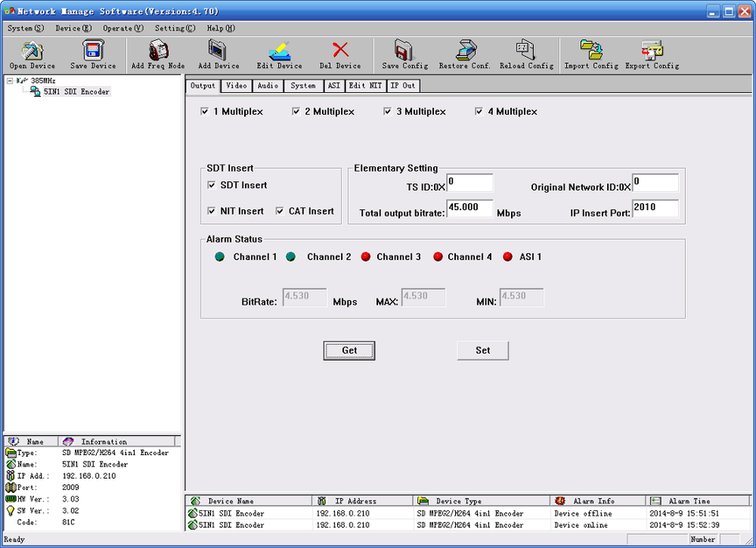This screenshot has height=548, width=756.
Task: Toggle the SDT Insert checkbox
Action: 212,185
